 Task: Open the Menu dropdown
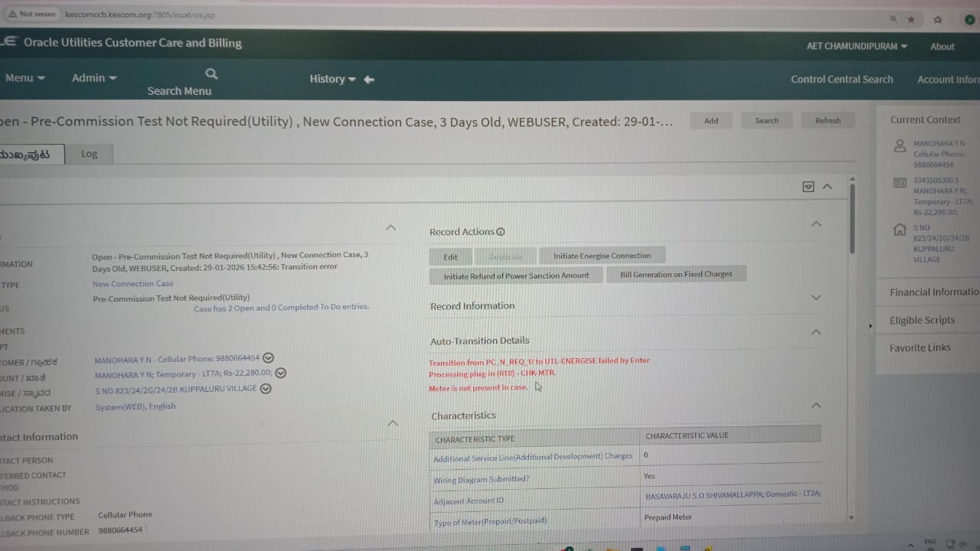tap(24, 78)
